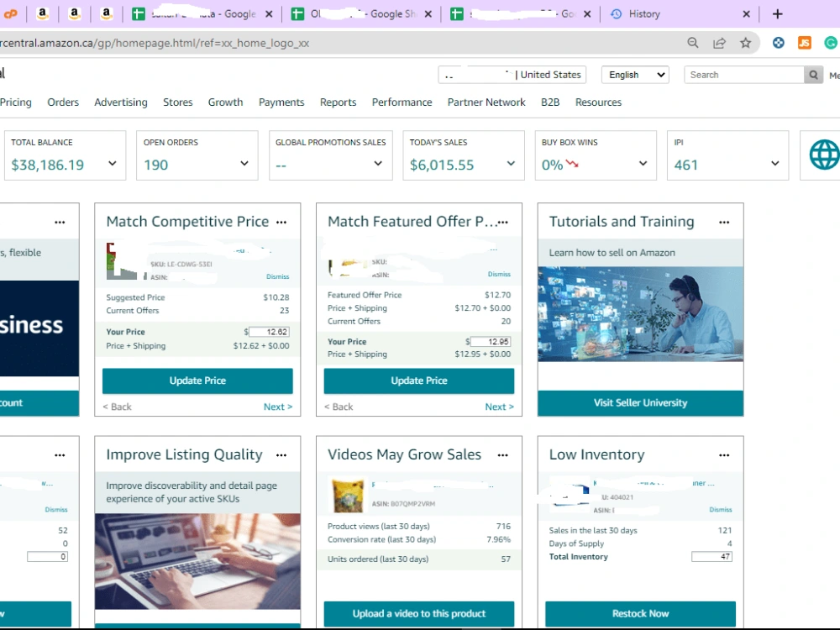
Task: Open the Orders menu
Action: 63,102
